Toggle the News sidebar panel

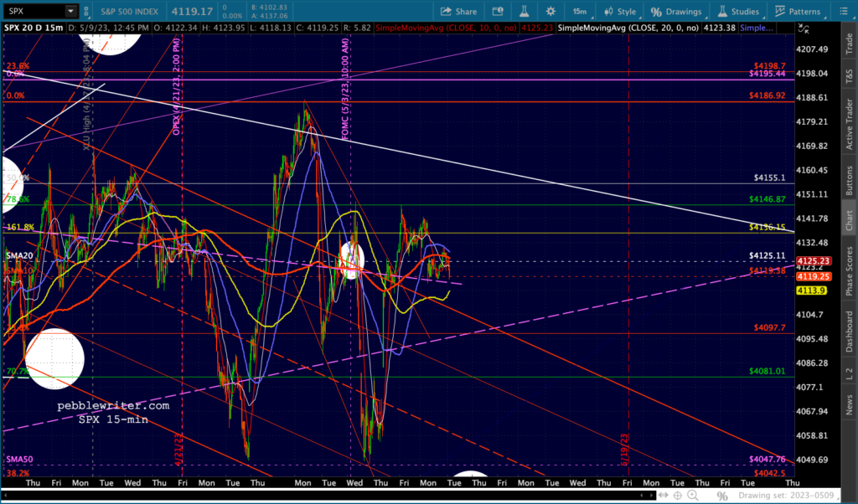[849, 406]
